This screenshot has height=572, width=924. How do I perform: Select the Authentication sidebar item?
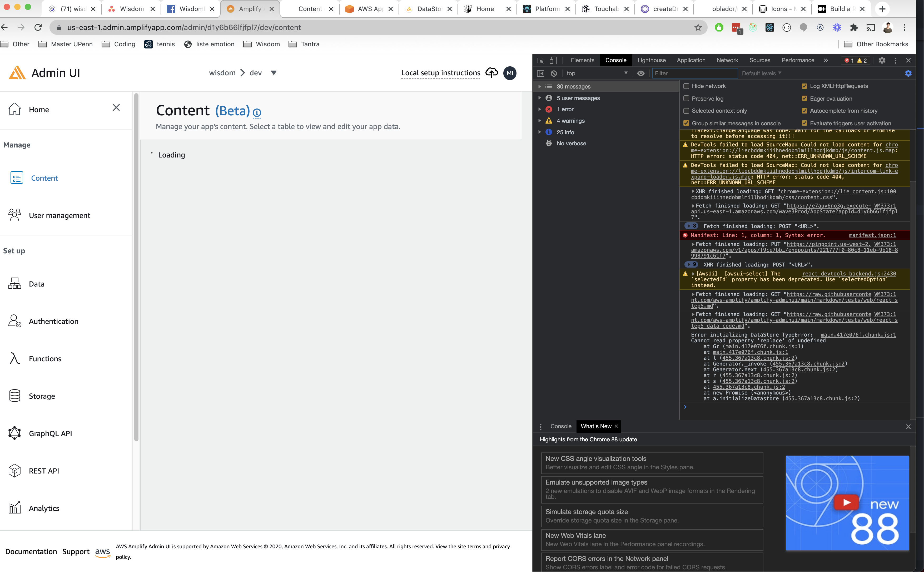54,321
